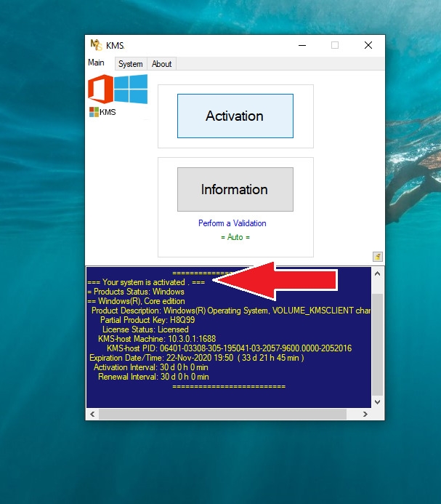Click the small four-color KMS logo
Viewport: 441px width, 504px height.
(x=94, y=112)
